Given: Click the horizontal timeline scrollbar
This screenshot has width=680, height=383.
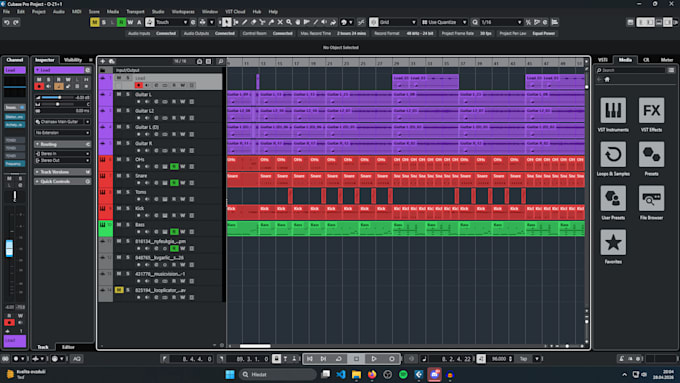Looking at the screenshot, I should point(255,346).
